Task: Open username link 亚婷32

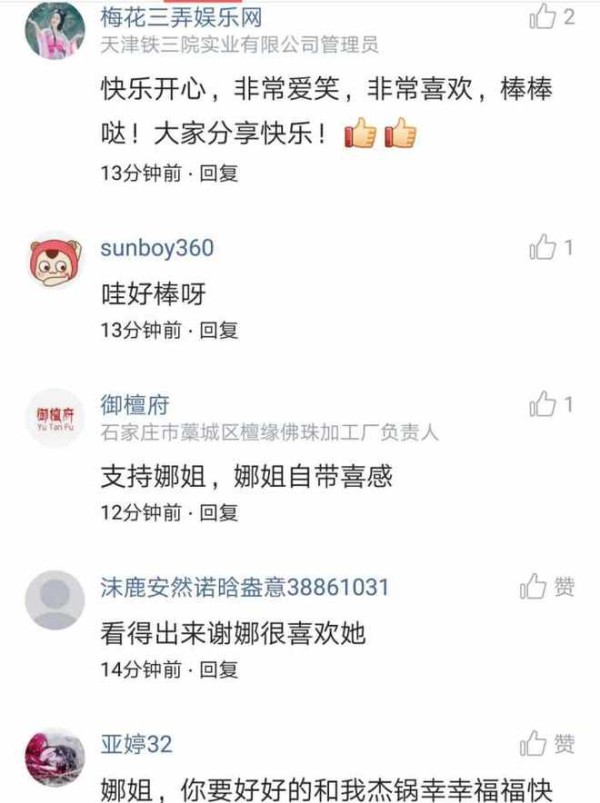Action: tap(136, 744)
